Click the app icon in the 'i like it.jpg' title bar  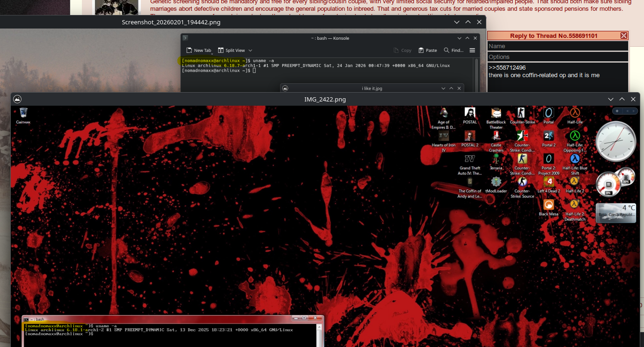pyautogui.click(x=285, y=88)
